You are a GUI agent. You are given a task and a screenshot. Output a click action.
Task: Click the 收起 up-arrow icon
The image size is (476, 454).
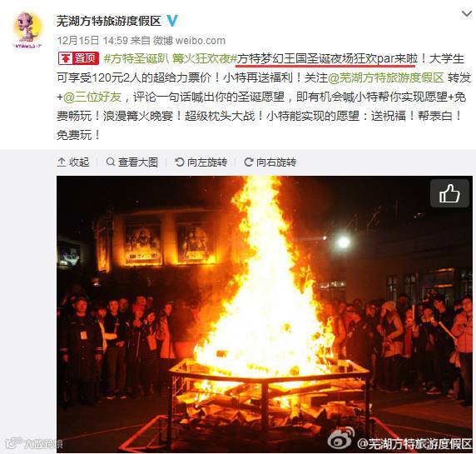pyautogui.click(x=62, y=162)
